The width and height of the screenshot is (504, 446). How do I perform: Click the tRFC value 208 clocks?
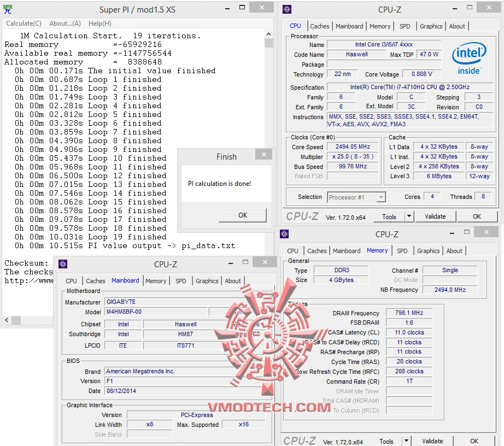[x=409, y=372]
